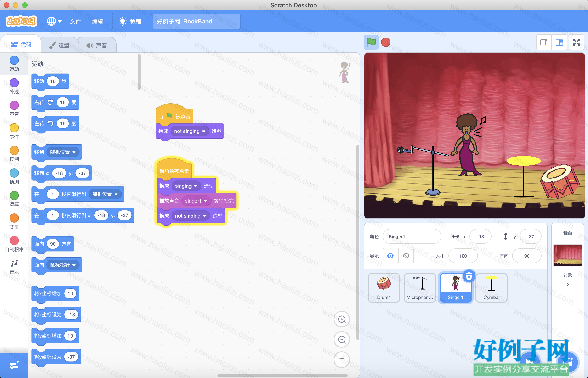Image resolution: width=588 pixels, height=378 pixels.
Task: Click the 90 value in 面向 方向 block
Action: pos(53,244)
